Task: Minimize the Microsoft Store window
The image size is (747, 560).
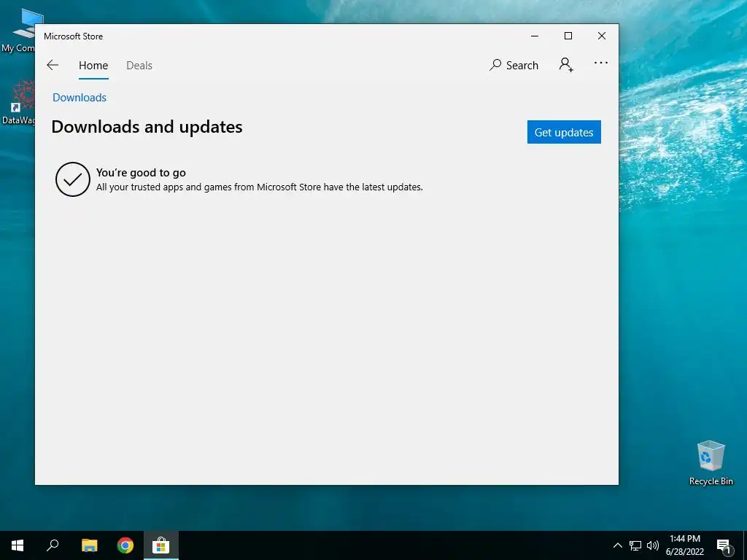Action: [x=535, y=36]
